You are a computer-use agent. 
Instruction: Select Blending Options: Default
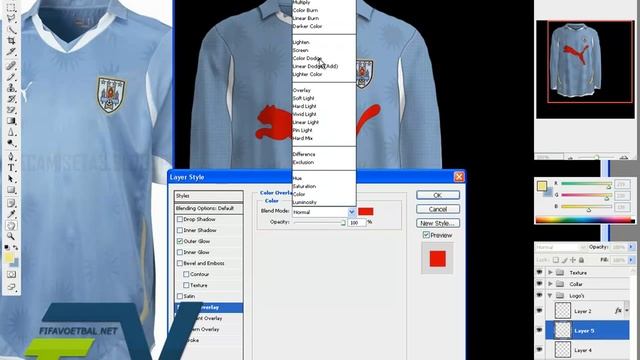(209, 208)
